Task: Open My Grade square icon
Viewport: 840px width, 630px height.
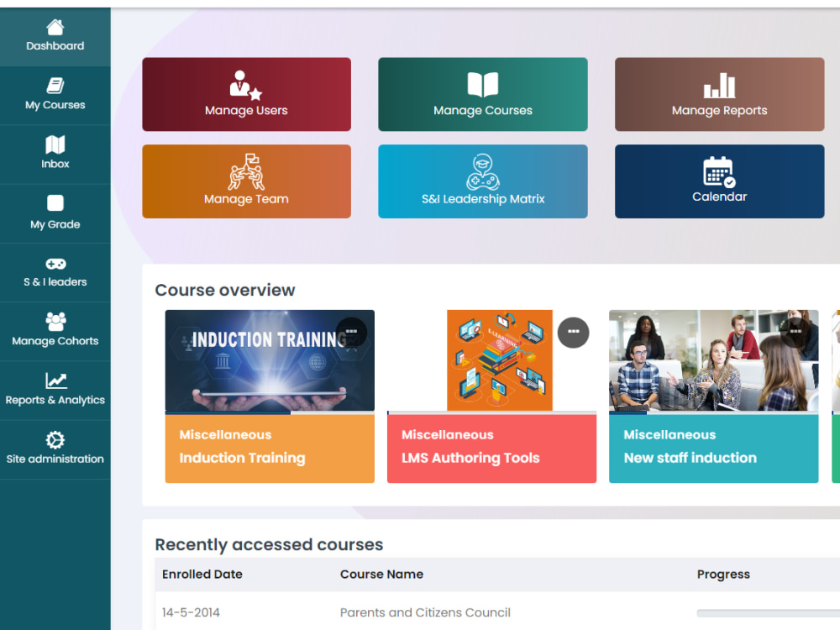Action: point(55,203)
